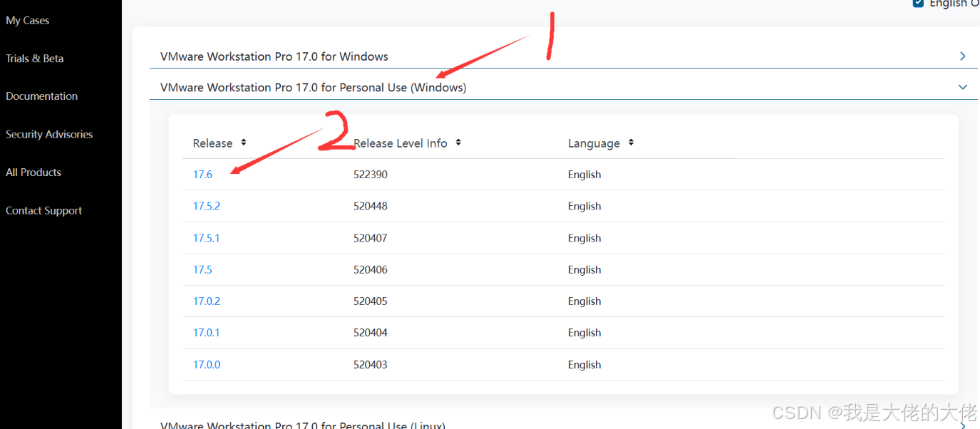Click release level info 520407
Viewport: 980px width, 429px height.
click(x=371, y=238)
